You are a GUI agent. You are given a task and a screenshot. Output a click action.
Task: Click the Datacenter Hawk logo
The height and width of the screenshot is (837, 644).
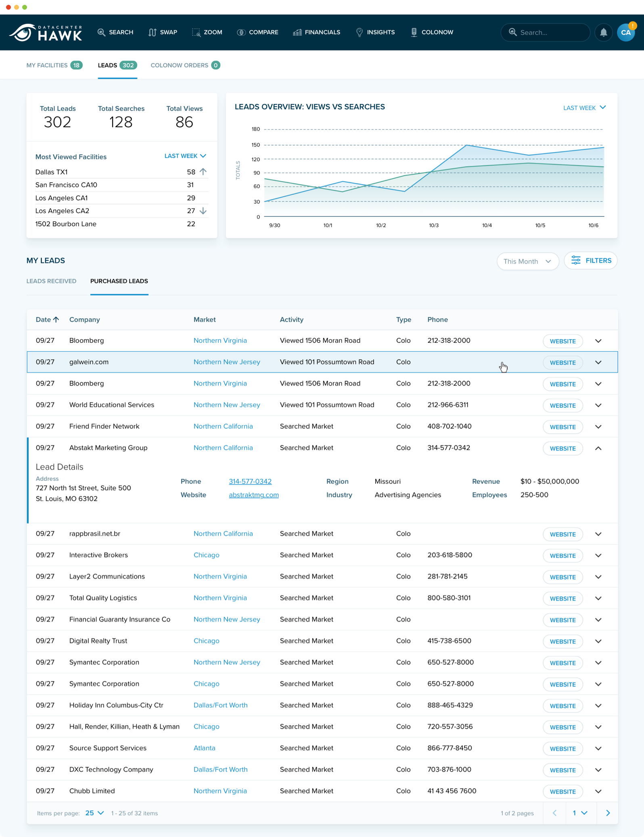pyautogui.click(x=46, y=32)
